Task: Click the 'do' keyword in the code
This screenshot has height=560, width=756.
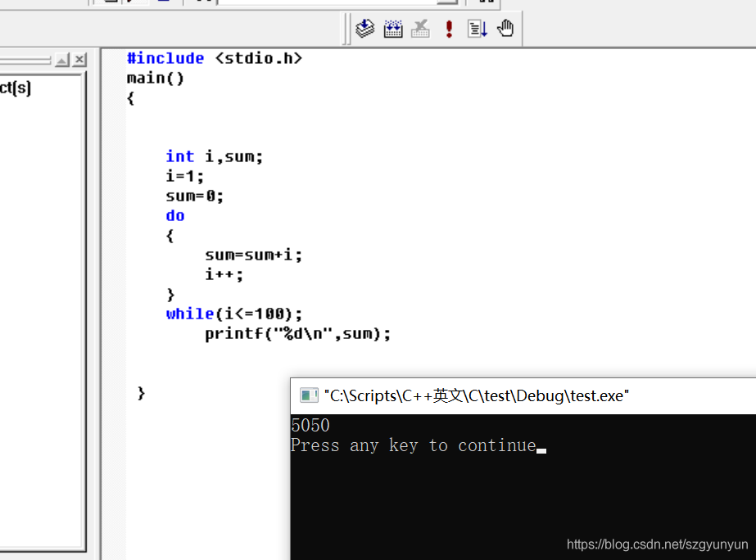Action: coord(175,215)
